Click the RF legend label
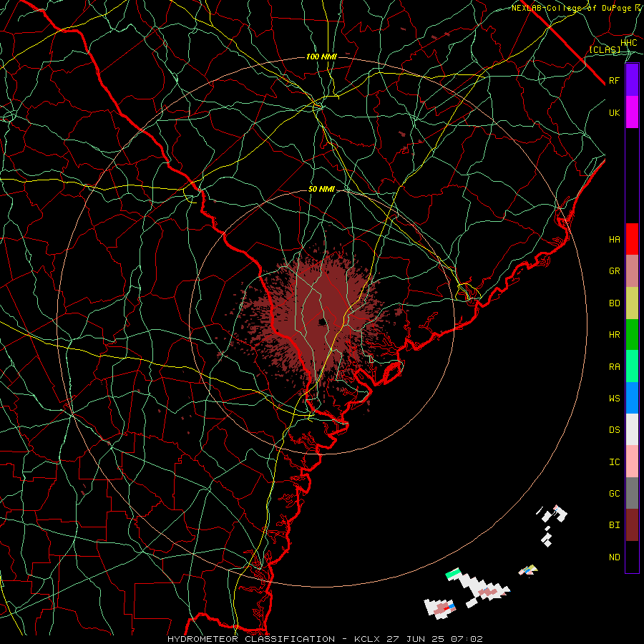 (614, 80)
